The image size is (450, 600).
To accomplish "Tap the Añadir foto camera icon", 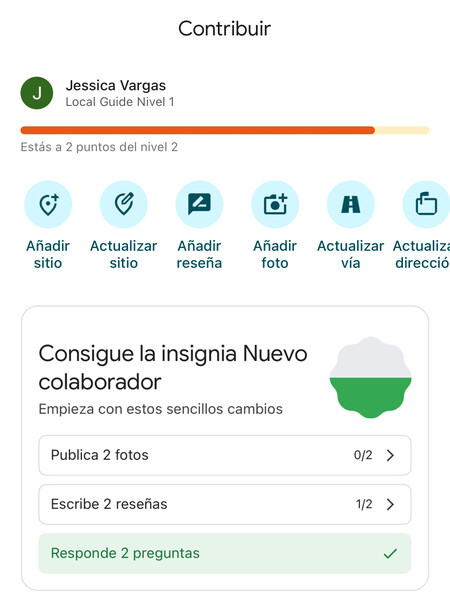I will coord(275,204).
